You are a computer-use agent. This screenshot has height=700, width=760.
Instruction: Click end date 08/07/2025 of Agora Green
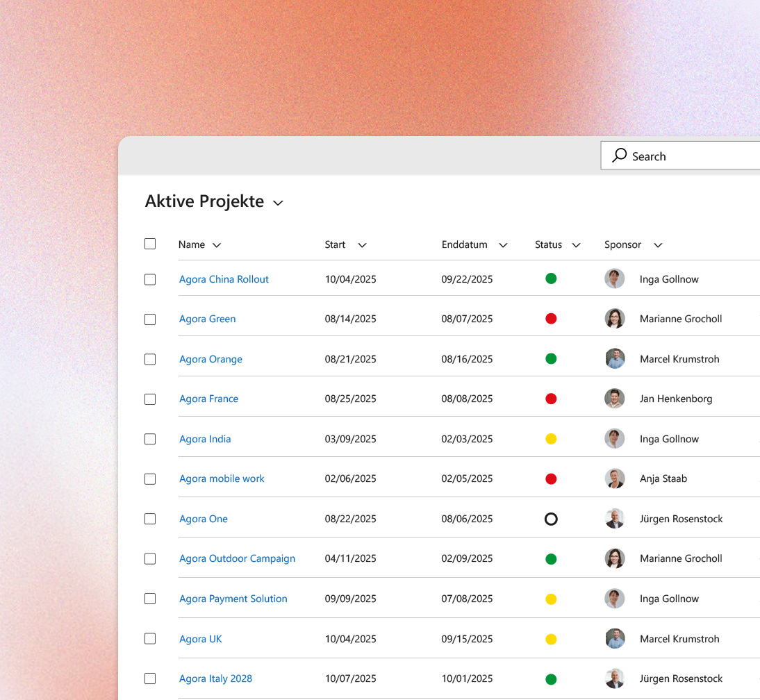[467, 319]
